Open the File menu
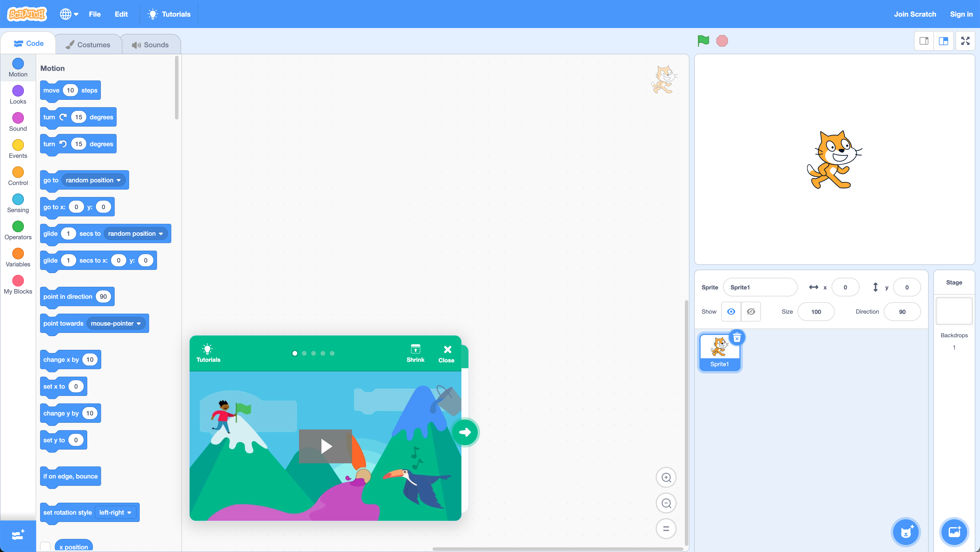This screenshot has height=552, width=980. [94, 14]
